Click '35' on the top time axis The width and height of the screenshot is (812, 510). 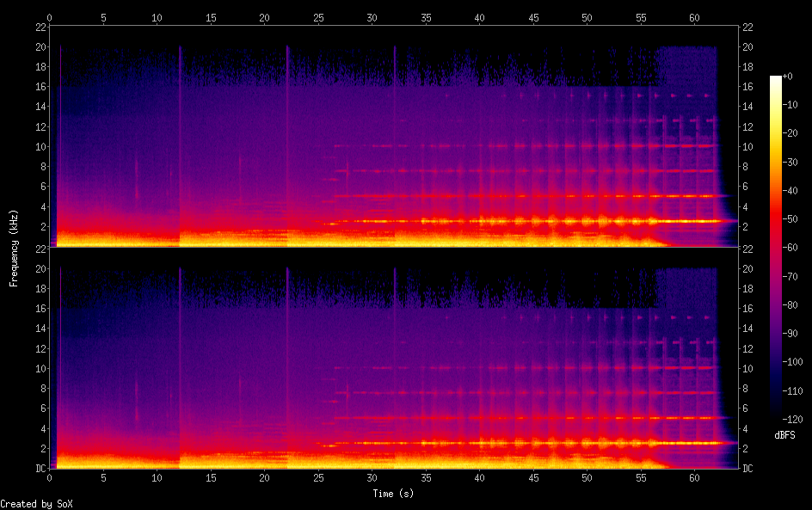[x=426, y=17]
